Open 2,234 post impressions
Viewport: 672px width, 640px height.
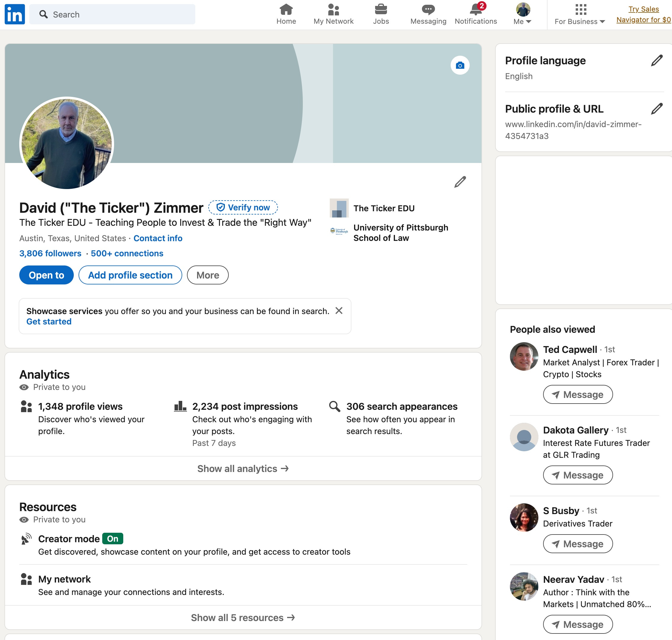pos(245,406)
